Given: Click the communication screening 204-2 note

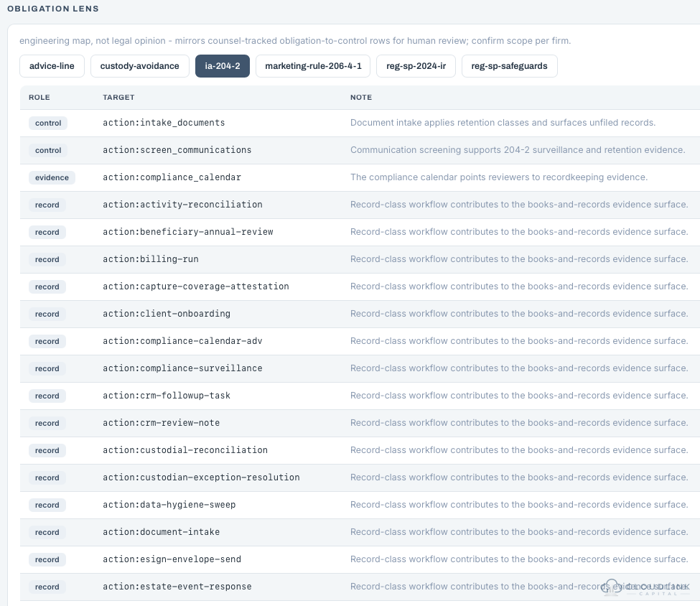Looking at the screenshot, I should [x=518, y=150].
